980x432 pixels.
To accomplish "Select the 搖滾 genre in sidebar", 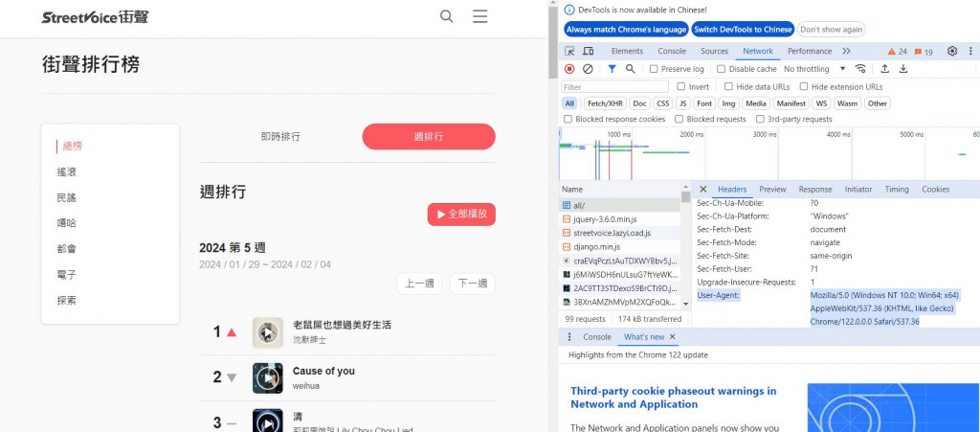I will tap(66, 171).
